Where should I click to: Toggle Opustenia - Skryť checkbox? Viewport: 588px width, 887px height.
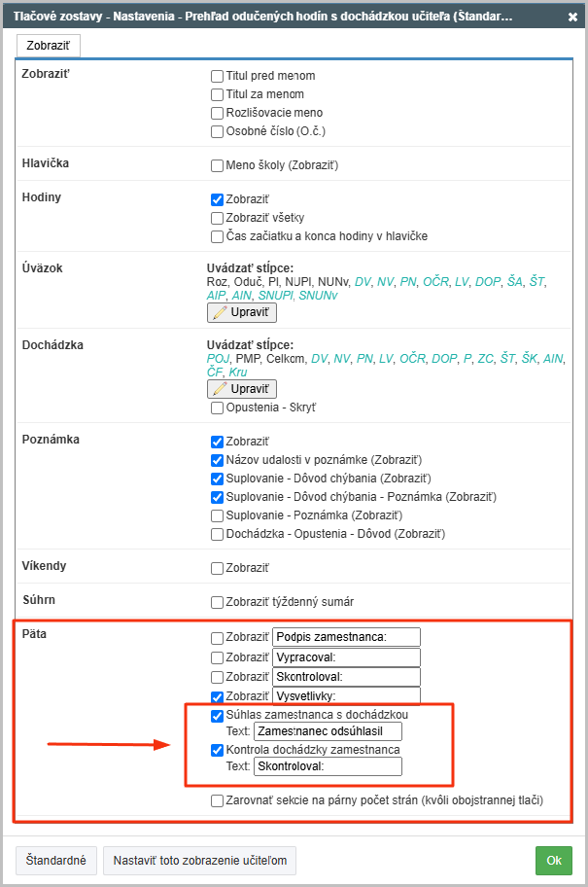217,408
